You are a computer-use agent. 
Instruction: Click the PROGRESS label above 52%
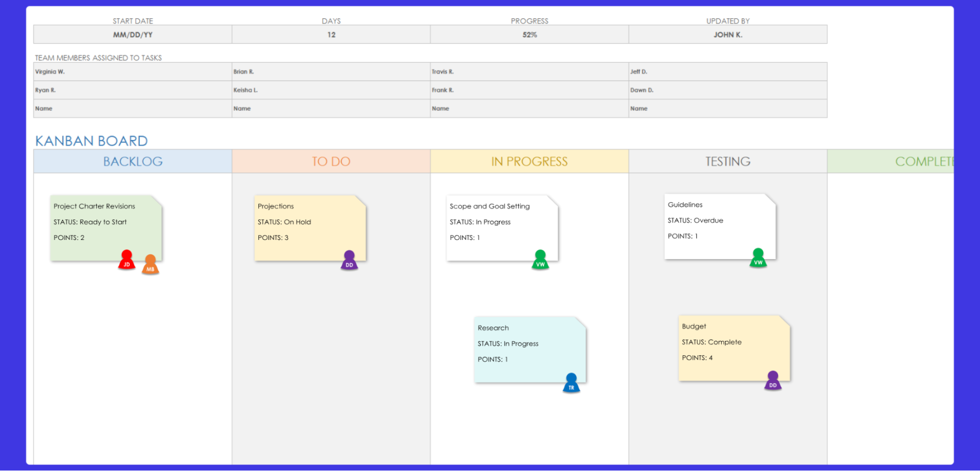click(529, 21)
